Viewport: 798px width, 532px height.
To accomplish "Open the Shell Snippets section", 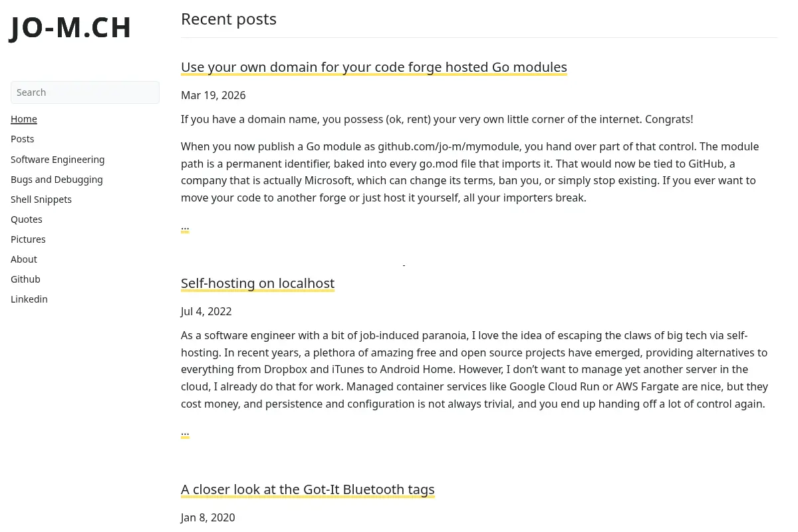I will (41, 199).
